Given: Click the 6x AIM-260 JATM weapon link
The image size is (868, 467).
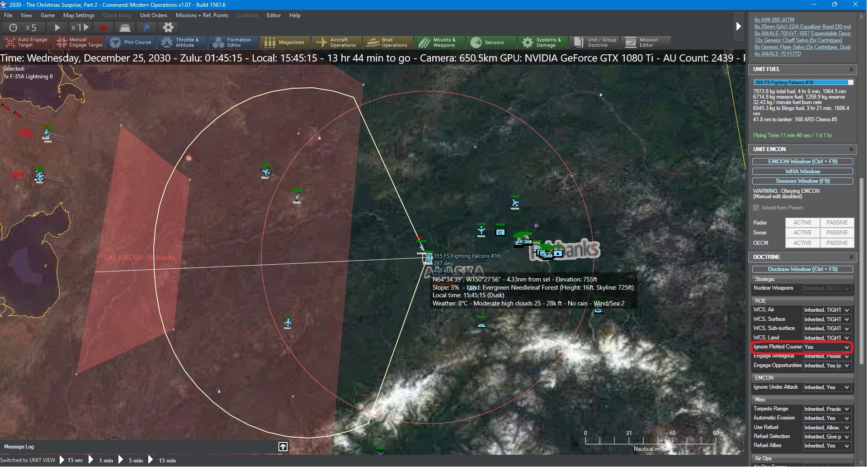Looking at the screenshot, I should tap(774, 20).
